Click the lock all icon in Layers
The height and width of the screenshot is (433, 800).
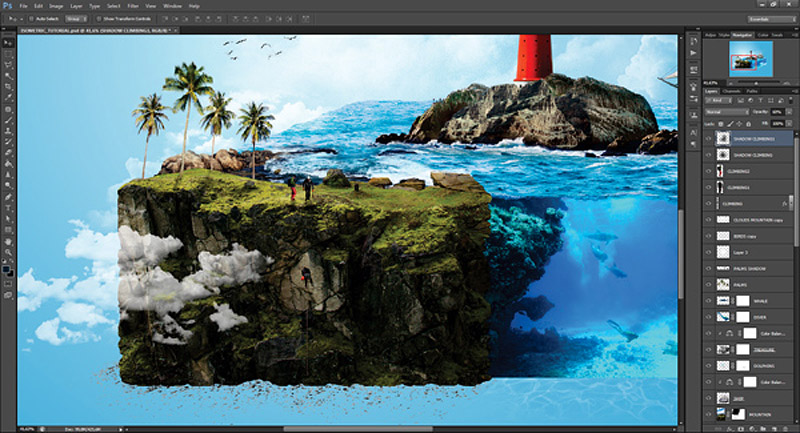point(748,124)
